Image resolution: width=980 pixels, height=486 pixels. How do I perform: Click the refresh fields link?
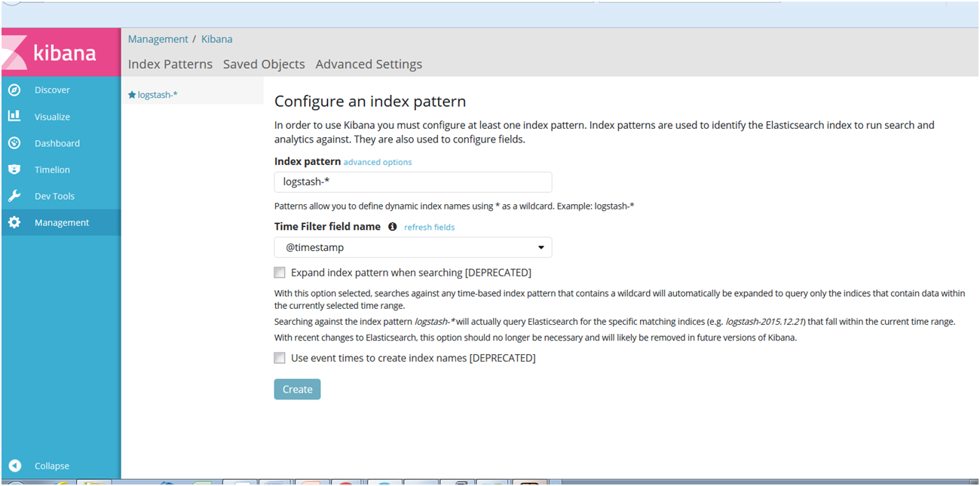(429, 227)
